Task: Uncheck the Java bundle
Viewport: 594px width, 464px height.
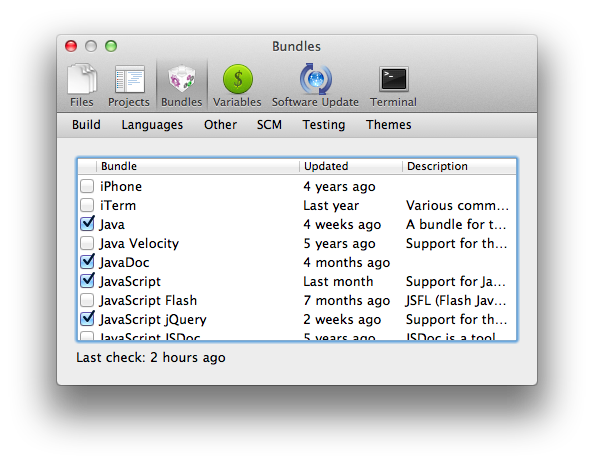Action: [x=87, y=224]
